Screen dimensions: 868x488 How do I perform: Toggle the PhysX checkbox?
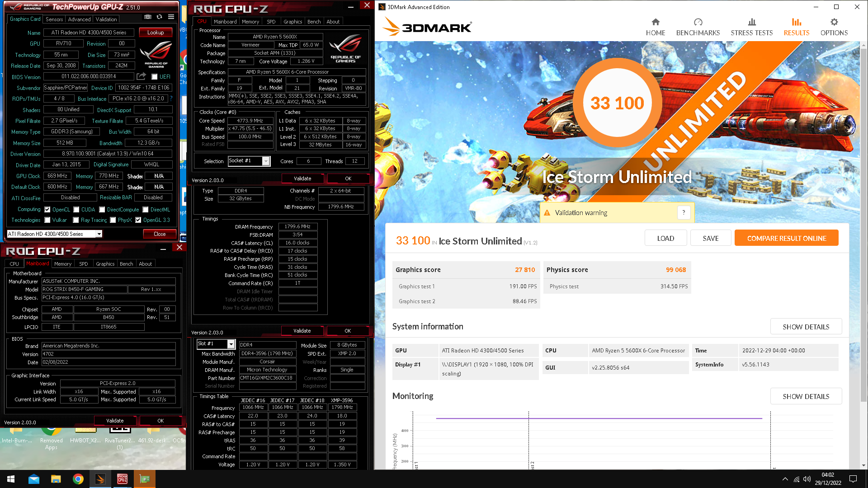(113, 220)
